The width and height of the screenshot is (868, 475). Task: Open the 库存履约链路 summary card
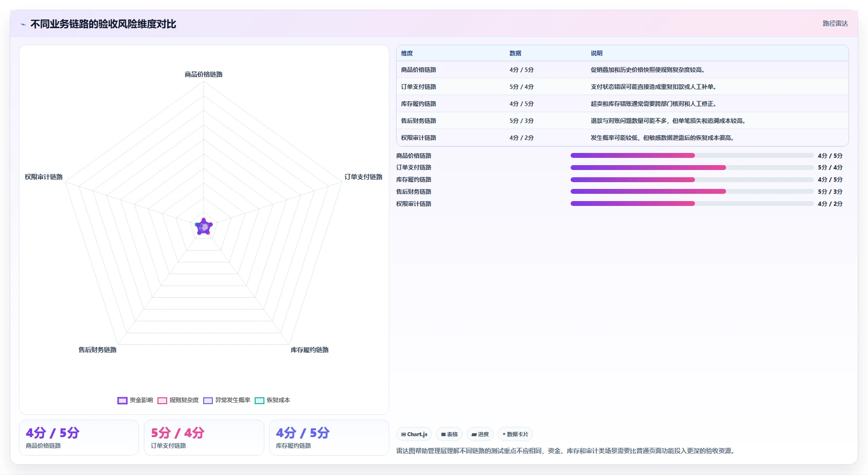pos(329,438)
